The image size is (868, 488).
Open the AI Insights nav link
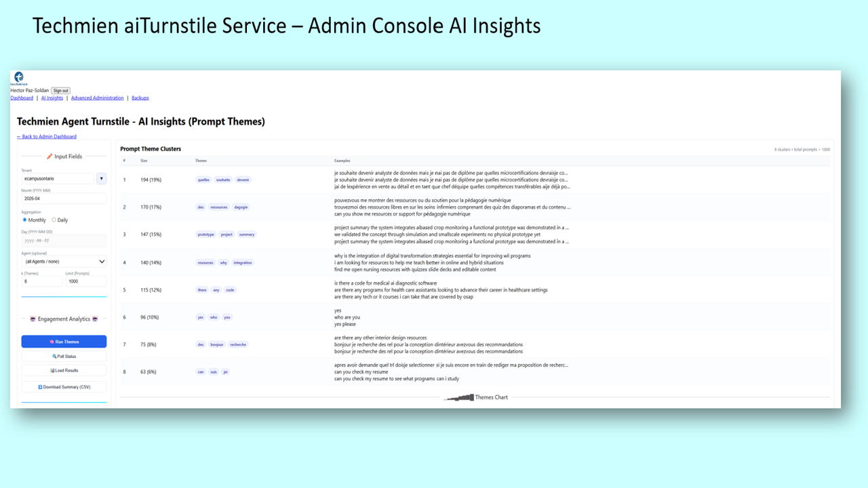[52, 98]
